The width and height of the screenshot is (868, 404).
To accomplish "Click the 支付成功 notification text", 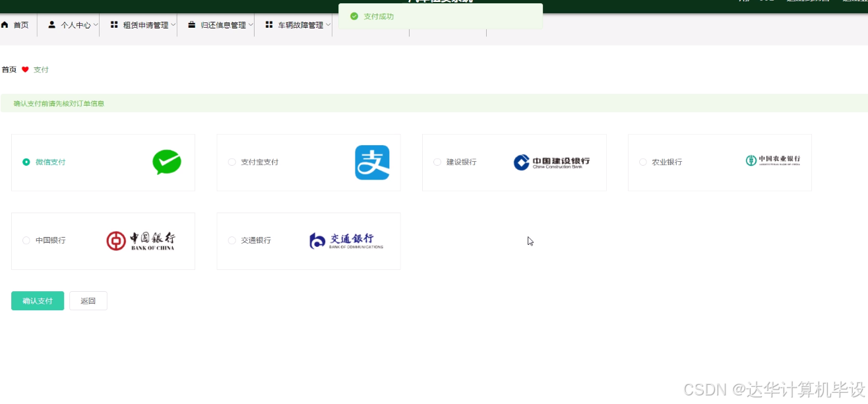I will 379,16.
